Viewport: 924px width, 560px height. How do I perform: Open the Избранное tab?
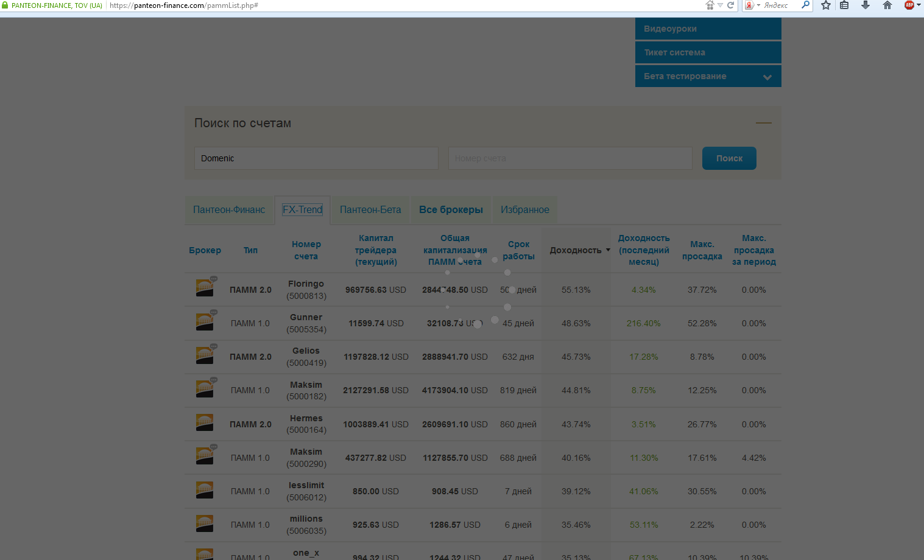524,210
